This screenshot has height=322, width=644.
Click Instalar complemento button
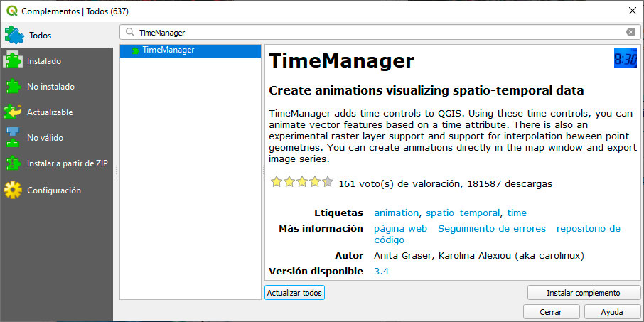click(x=583, y=293)
